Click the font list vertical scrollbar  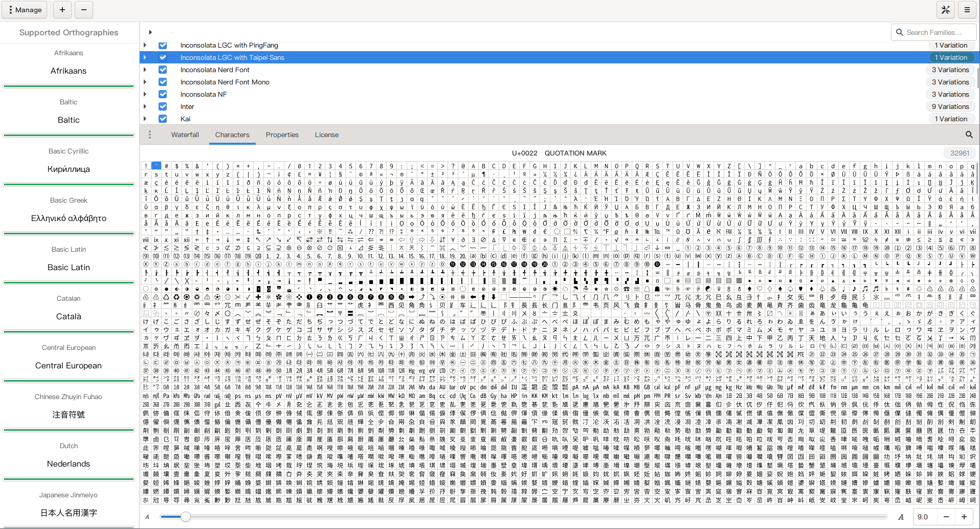(977, 78)
